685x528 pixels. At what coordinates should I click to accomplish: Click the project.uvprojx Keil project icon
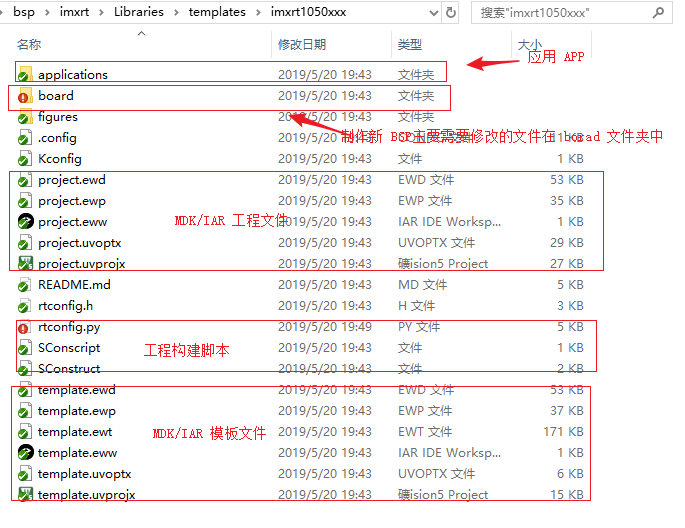25,264
